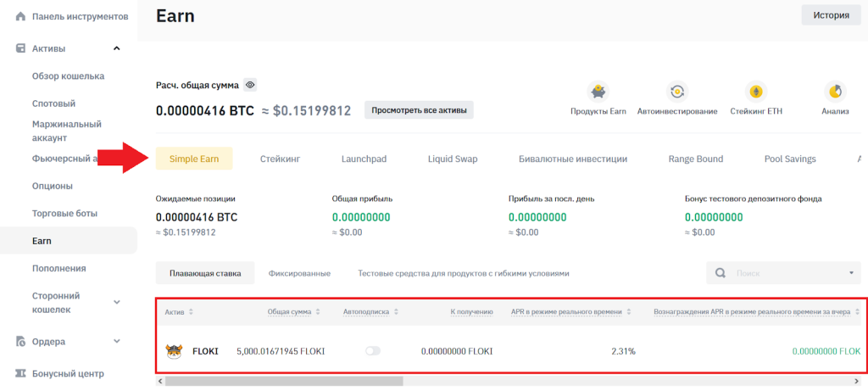Viewport: 868px width, 391px height.
Task: Click the Поиск search field
Action: pyautogui.click(x=780, y=273)
